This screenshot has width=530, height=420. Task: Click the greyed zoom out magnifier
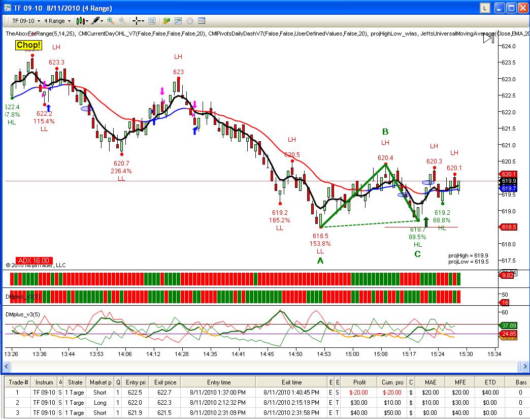pyautogui.click(x=122, y=21)
